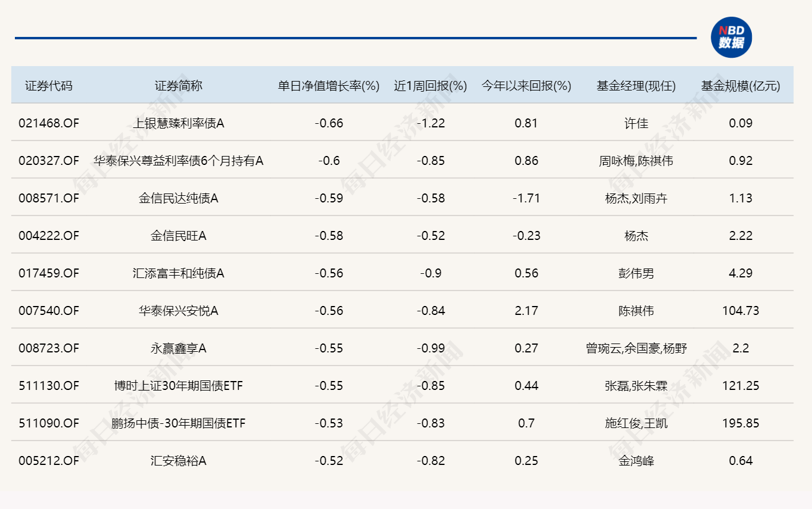Click fund size value 195.85
The width and height of the screenshot is (812, 509).
click(x=741, y=423)
